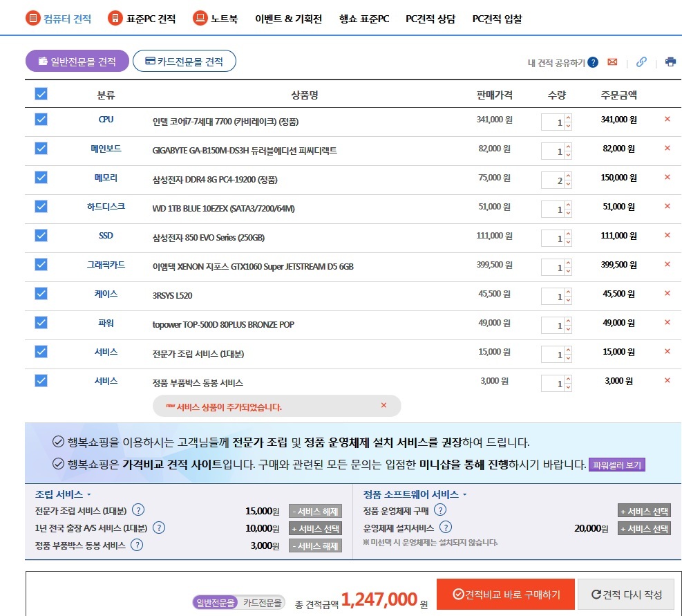
Task: Copy estimate link icon
Action: 641,62
